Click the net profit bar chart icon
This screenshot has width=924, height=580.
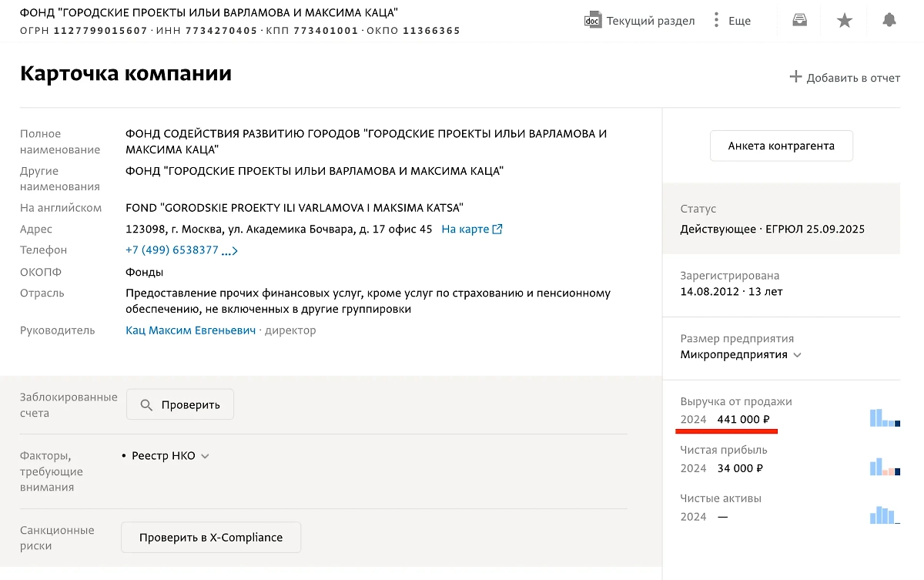pos(884,466)
